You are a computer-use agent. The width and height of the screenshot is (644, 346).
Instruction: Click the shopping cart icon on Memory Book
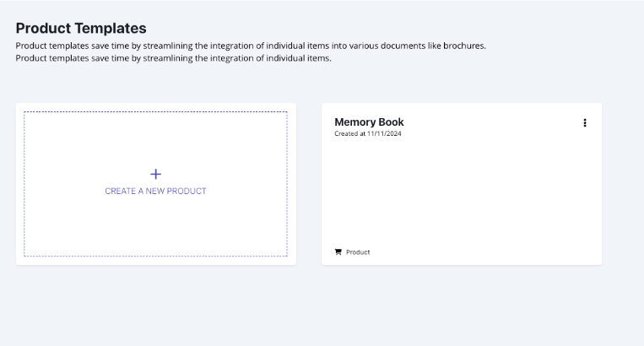pyautogui.click(x=338, y=252)
